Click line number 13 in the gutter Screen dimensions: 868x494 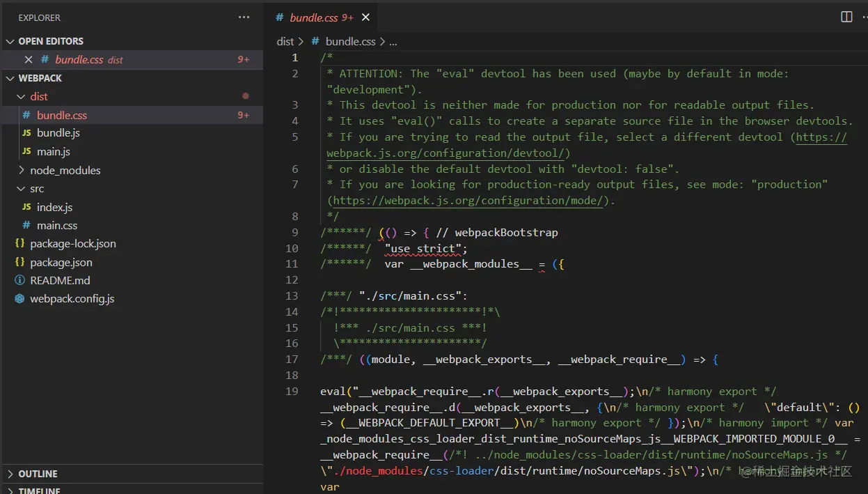[x=292, y=295]
